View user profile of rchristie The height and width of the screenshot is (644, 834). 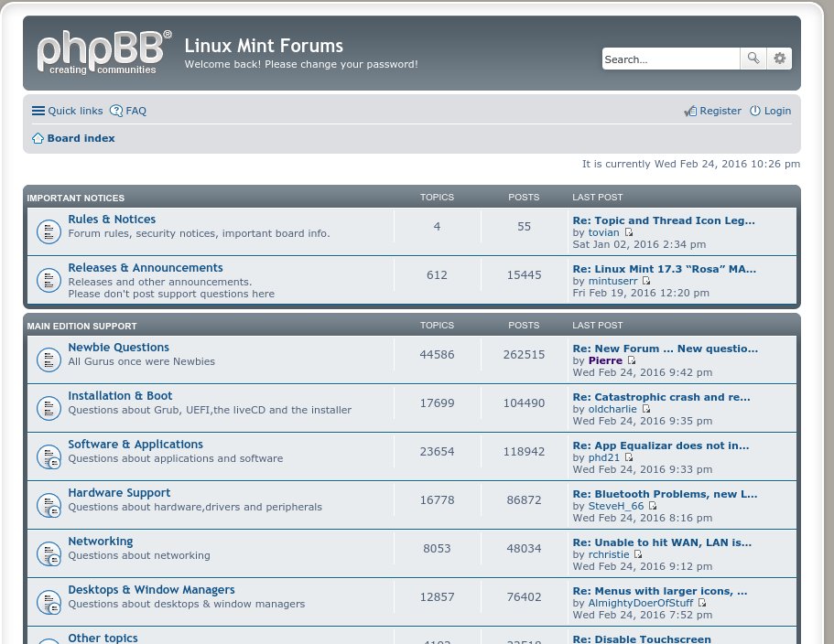(x=609, y=554)
